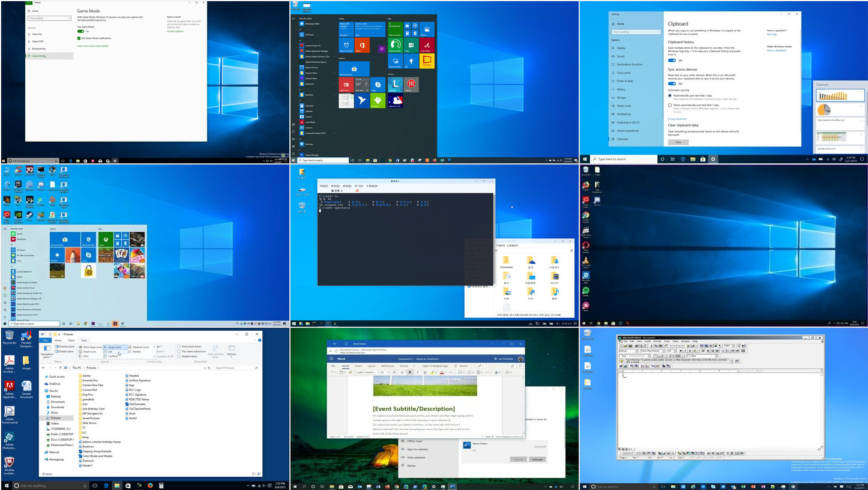This screenshot has width=868, height=490.
Task: Select the Camera Raw Files folder
Action: coord(92,385)
